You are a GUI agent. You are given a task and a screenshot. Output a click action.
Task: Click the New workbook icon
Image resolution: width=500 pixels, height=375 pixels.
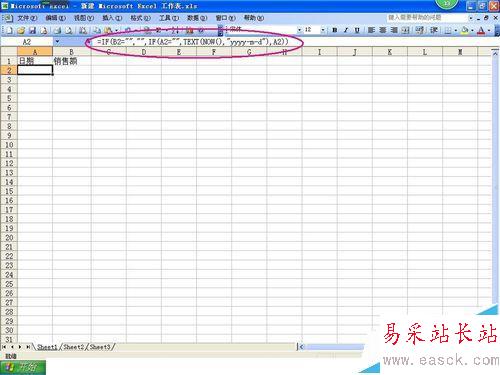pyautogui.click(x=10, y=30)
